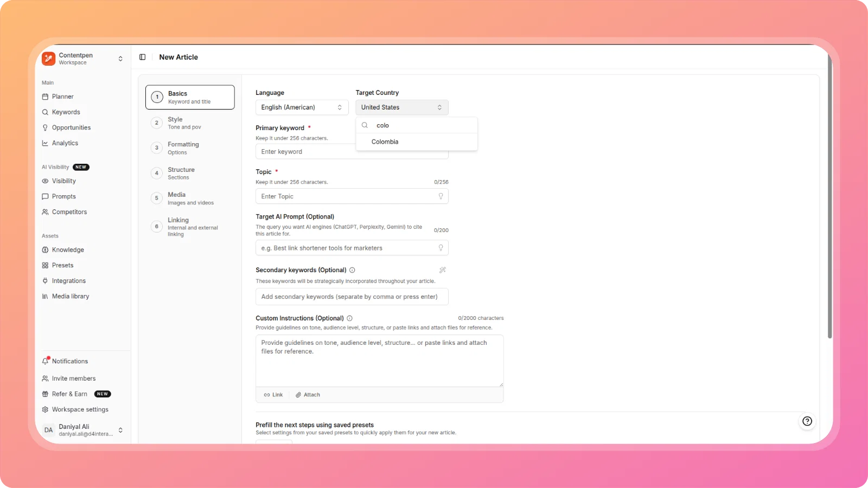The height and width of the screenshot is (488, 868).
Task: Select step 1 Basics
Action: [190, 97]
